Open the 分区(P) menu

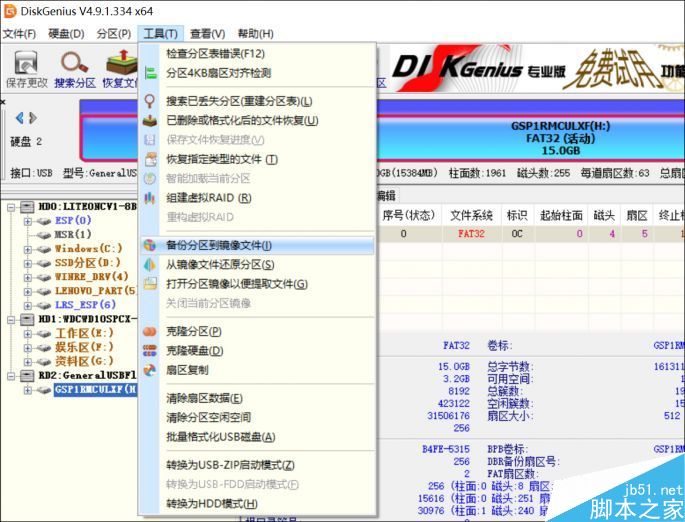coord(114,34)
